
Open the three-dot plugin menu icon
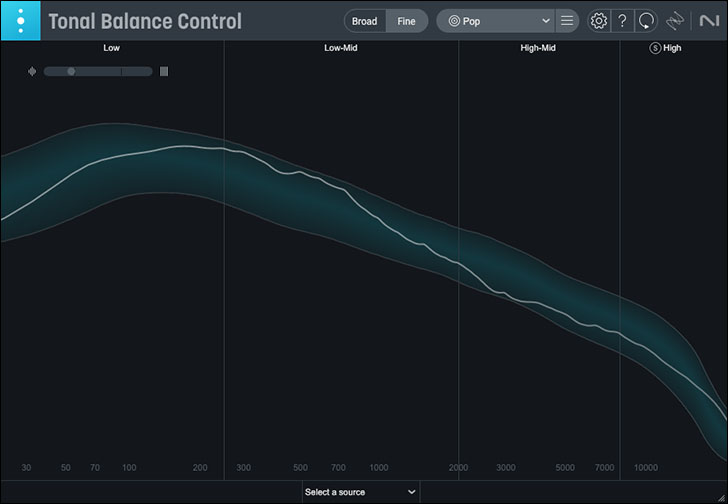point(20,21)
